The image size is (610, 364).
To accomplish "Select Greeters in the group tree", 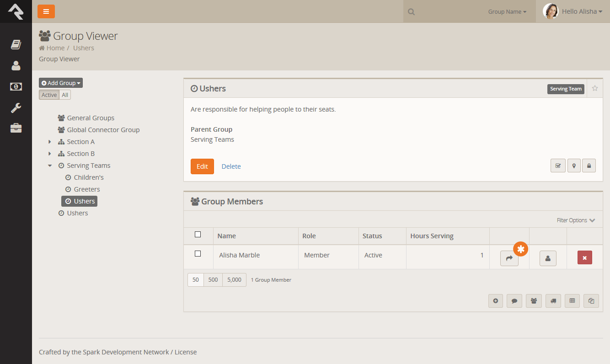I will click(x=86, y=189).
